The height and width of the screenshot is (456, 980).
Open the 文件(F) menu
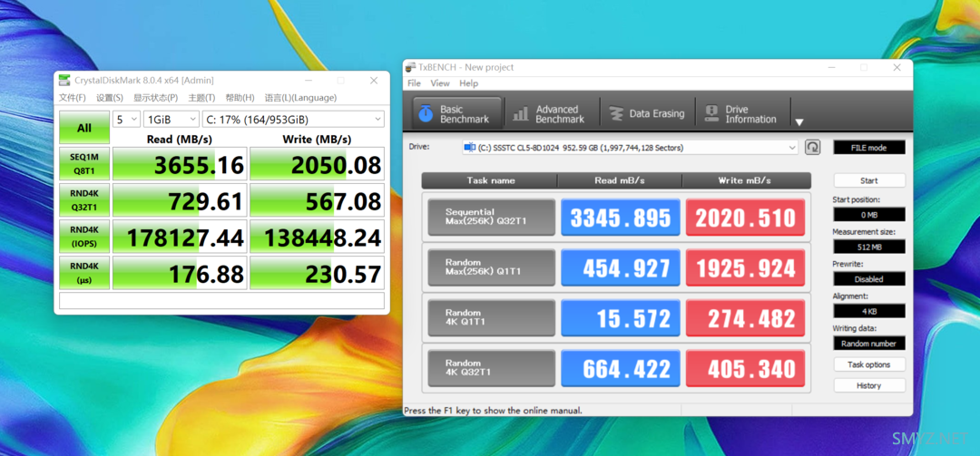coord(72,97)
